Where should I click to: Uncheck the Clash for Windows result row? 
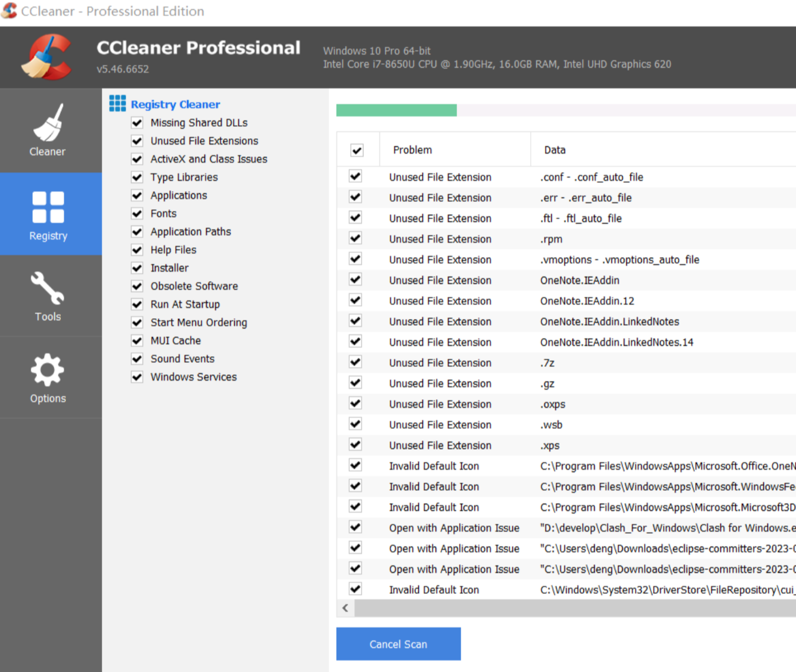tap(356, 527)
